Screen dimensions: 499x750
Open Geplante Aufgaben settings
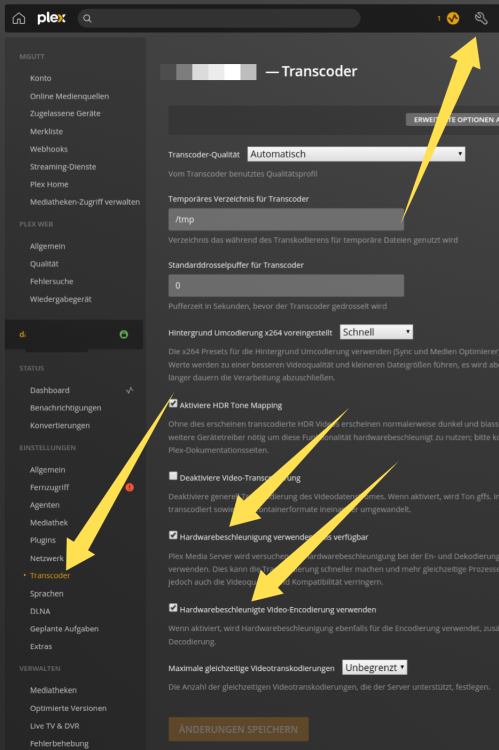tap(64, 629)
